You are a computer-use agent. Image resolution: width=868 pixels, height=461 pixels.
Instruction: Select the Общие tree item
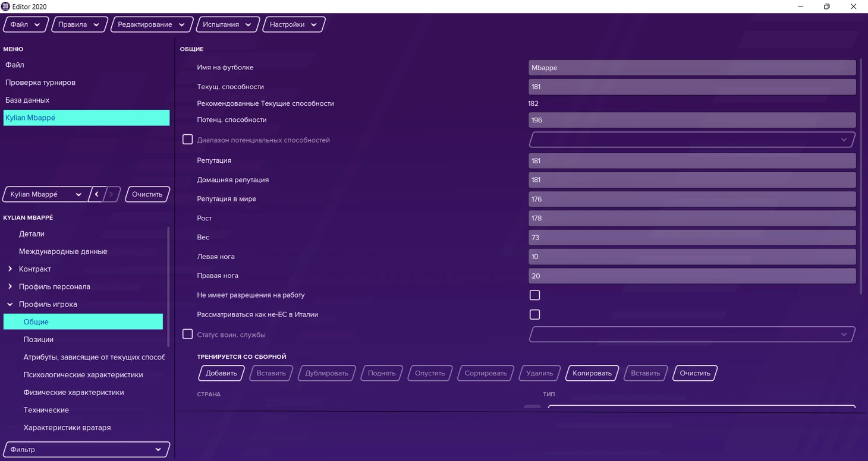[83, 321]
